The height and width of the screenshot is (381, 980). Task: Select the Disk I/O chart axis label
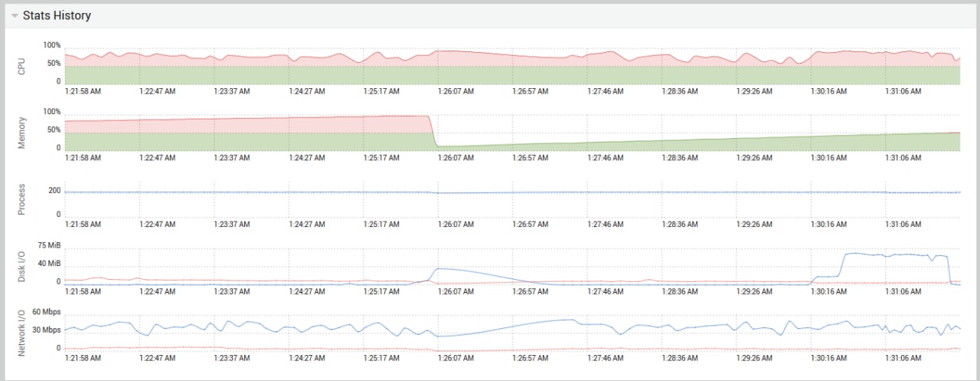(x=21, y=265)
